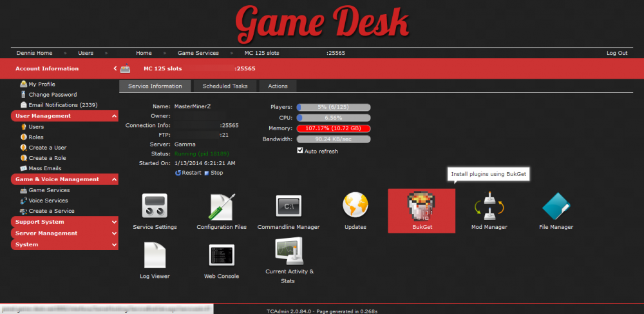Switch to the Actions tab
Screen dimensions: 644x314
pyautogui.click(x=278, y=86)
